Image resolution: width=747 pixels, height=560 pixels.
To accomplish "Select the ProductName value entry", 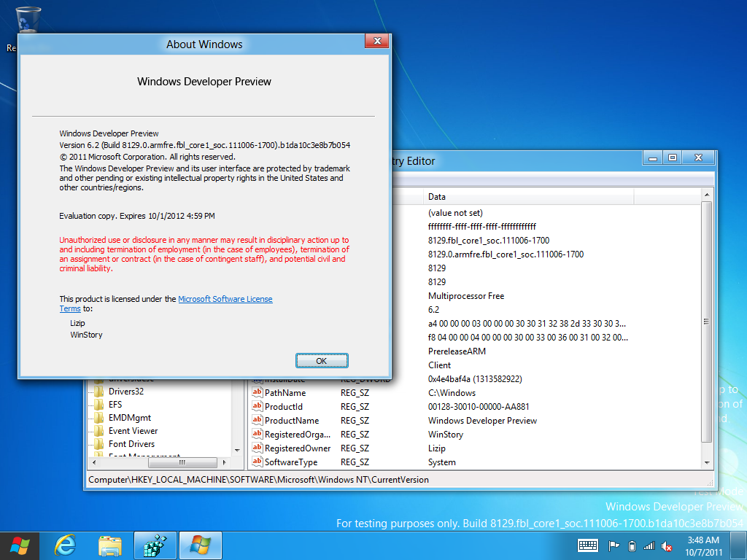I will (292, 421).
